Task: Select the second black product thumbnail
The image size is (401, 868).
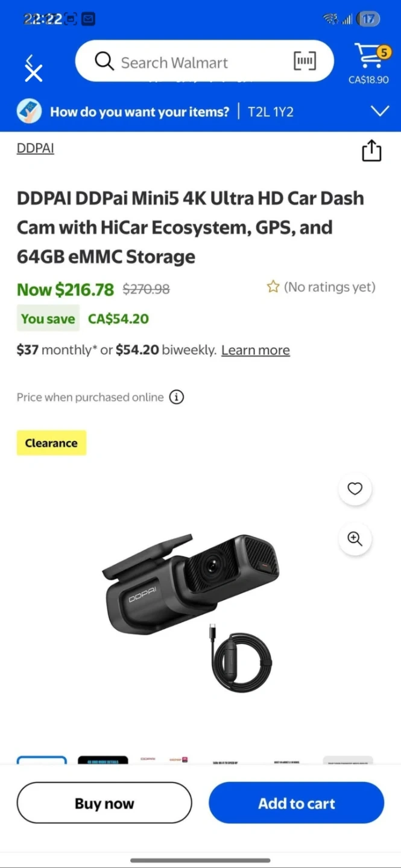Action: pos(103,760)
